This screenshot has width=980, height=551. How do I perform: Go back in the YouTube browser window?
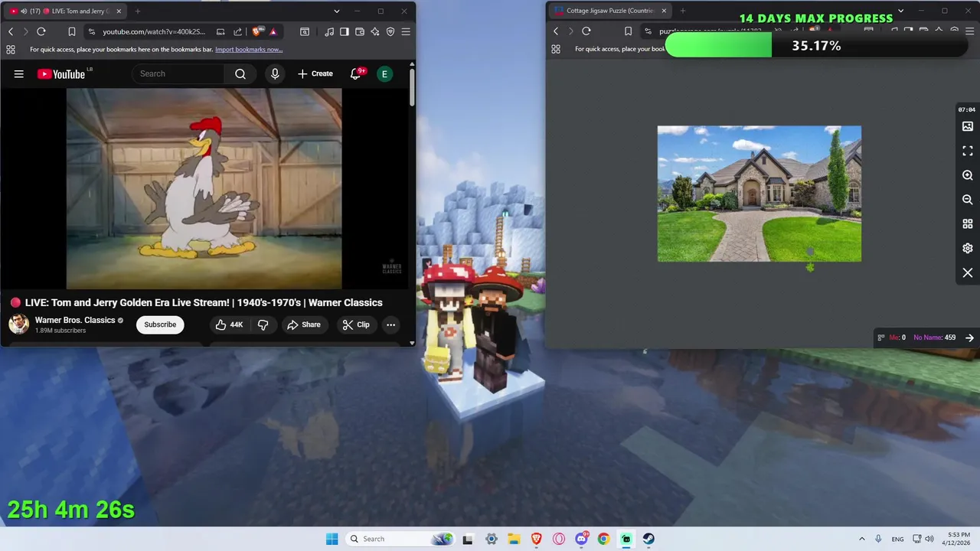[11, 31]
